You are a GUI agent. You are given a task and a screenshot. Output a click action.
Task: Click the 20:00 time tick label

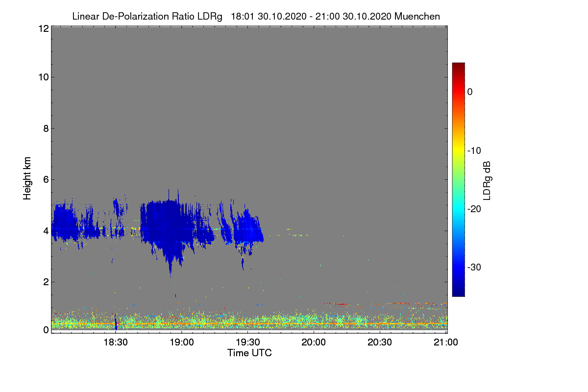coord(314,343)
